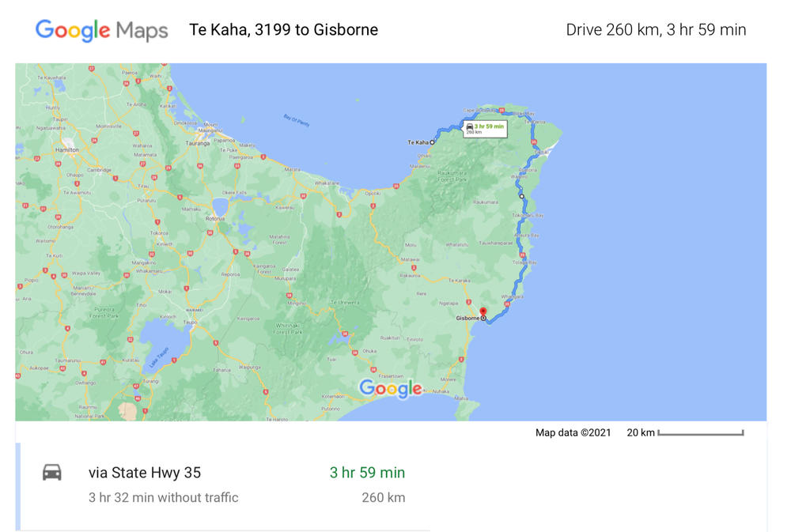Click the Te Kaha origin circle marker
The image size is (791, 532).
[x=433, y=142]
